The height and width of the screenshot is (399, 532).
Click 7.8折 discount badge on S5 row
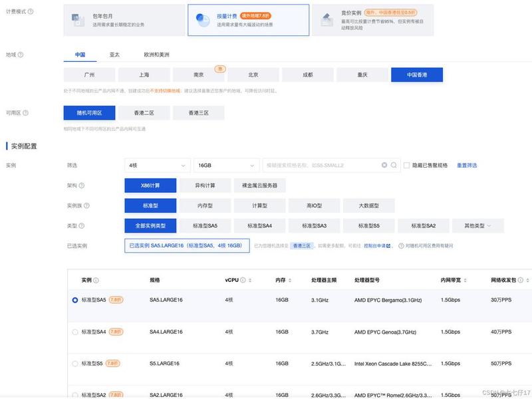pos(112,363)
